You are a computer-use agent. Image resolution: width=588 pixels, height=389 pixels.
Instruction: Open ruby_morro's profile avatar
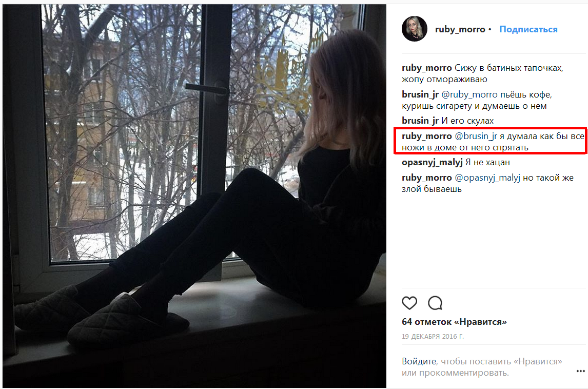point(415,29)
